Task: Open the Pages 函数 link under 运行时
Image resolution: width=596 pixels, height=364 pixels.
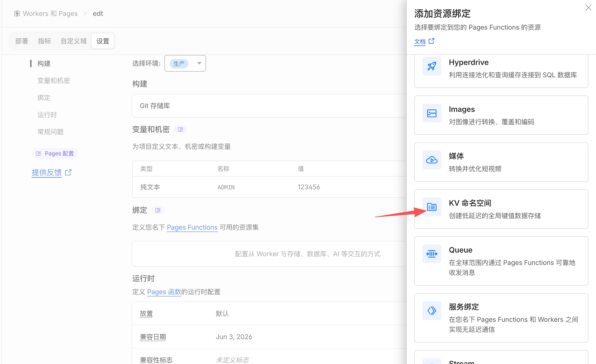Action: [x=164, y=292]
